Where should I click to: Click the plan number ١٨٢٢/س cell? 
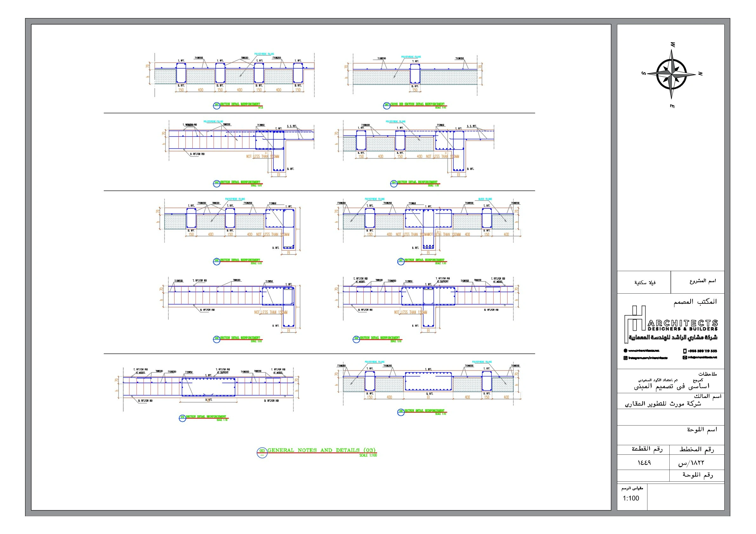tap(691, 463)
